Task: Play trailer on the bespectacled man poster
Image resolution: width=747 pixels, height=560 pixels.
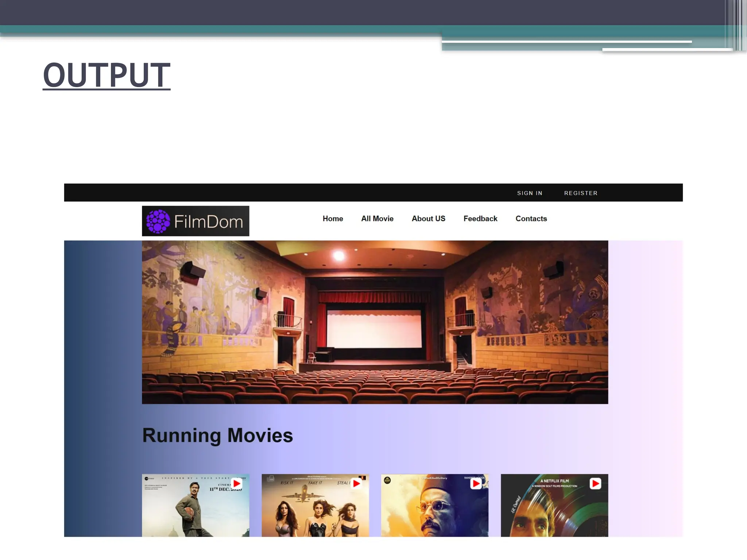Action: coord(476,484)
